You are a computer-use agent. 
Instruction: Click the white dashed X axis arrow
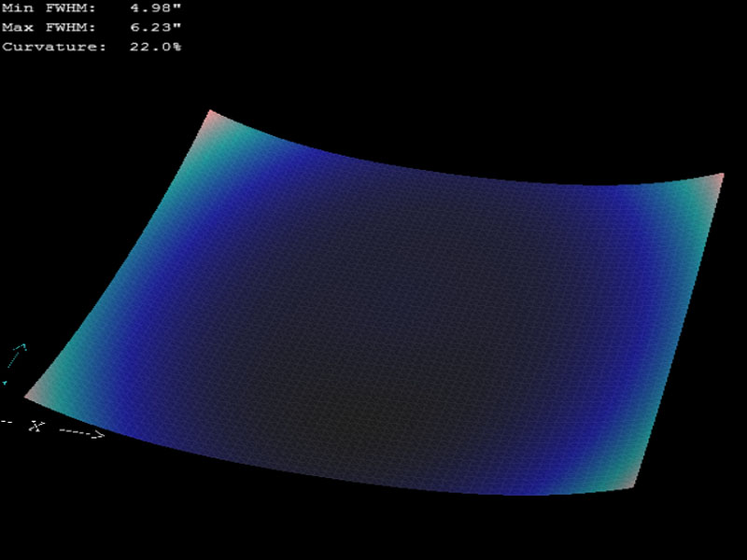coord(82,432)
